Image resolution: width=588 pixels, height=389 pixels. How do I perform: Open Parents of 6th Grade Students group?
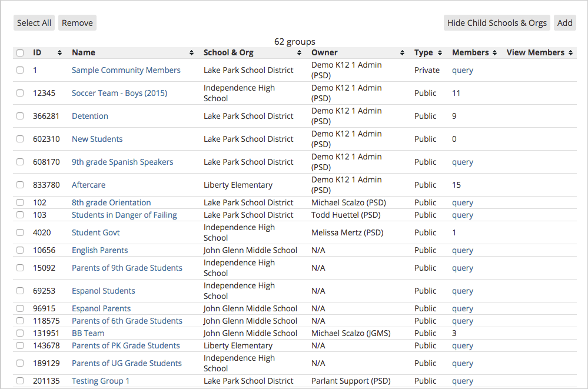127,321
